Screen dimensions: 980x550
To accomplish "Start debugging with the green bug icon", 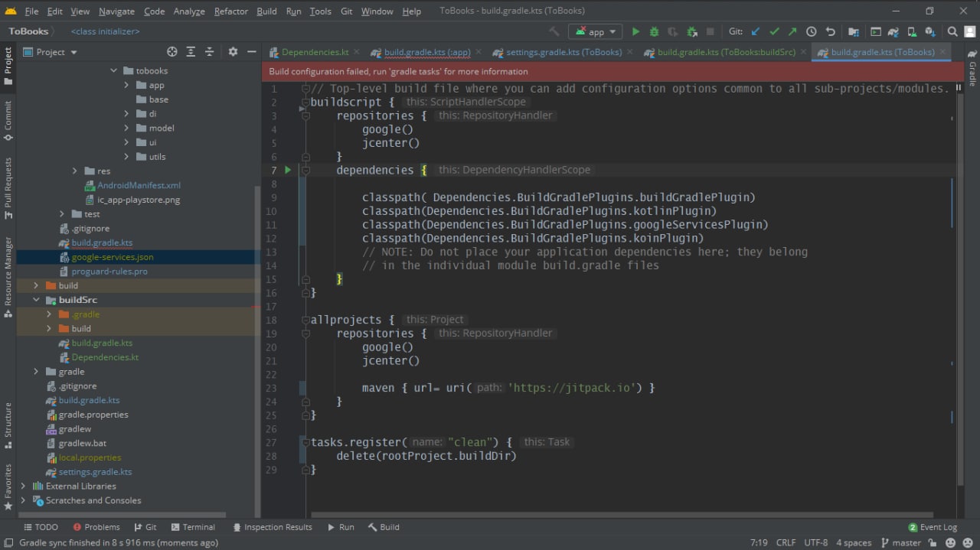I will point(654,31).
